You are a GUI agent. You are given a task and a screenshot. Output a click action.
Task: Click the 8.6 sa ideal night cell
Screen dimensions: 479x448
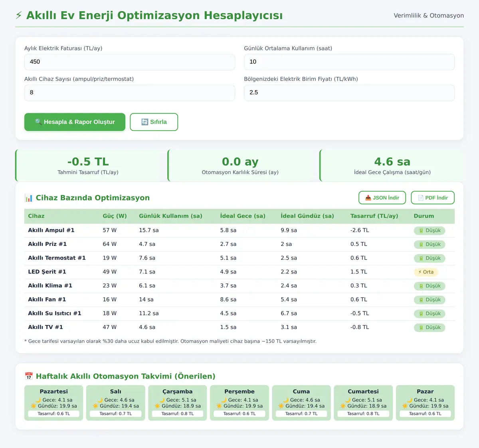click(x=228, y=299)
